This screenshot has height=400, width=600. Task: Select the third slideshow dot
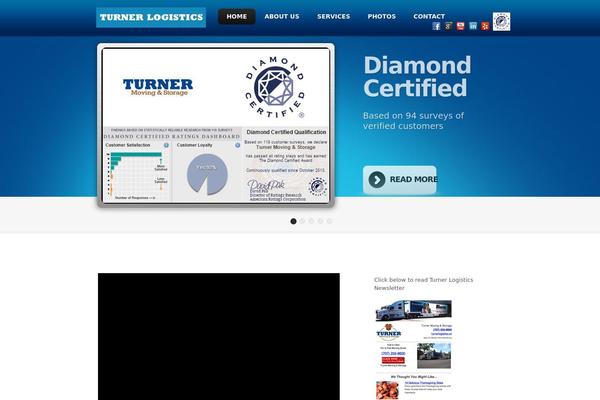coord(311,221)
